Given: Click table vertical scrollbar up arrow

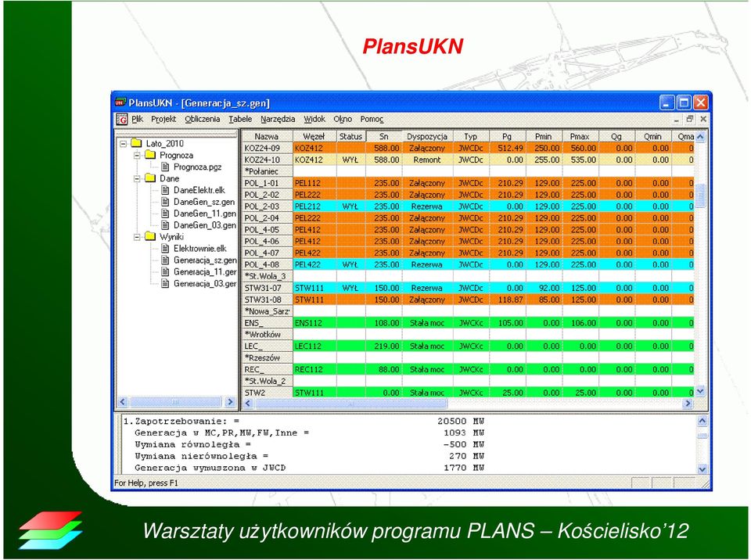Looking at the screenshot, I should pyautogui.click(x=700, y=137).
